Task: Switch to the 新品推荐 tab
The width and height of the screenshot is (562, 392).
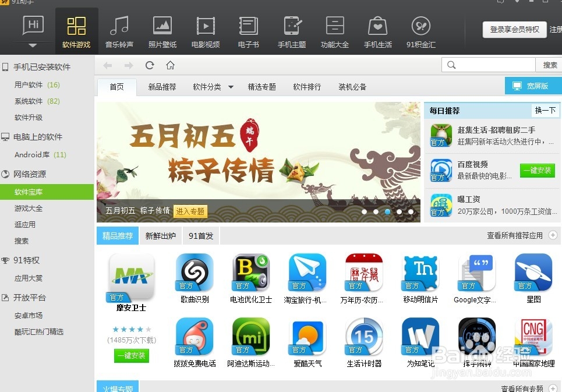Action: pos(162,87)
